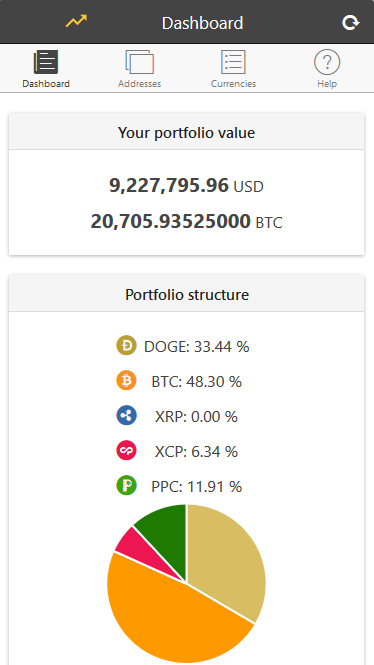374x665 pixels.
Task: Click the blue Ripple XRP icon
Action: tap(126, 416)
